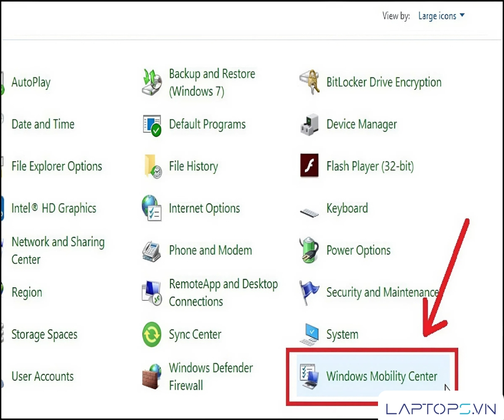
Task: Click the System text label
Action: [343, 335]
